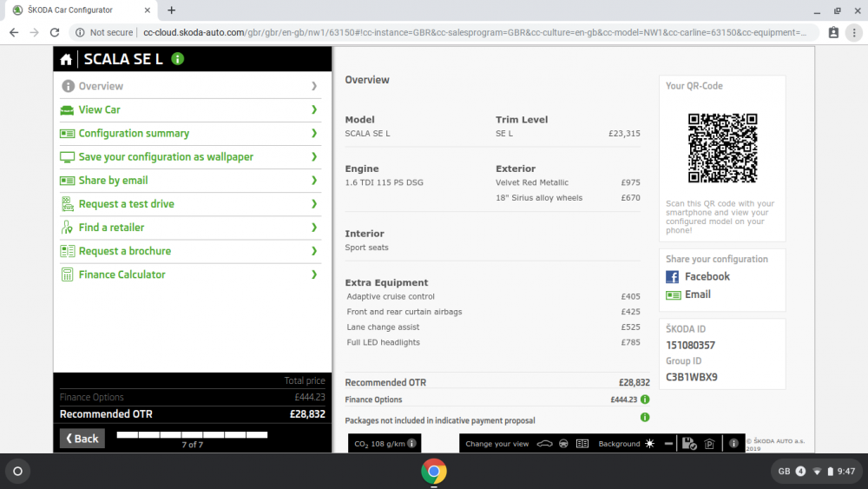868x489 pixels.
Task: Toggle background sun brightness icon
Action: 650,444
